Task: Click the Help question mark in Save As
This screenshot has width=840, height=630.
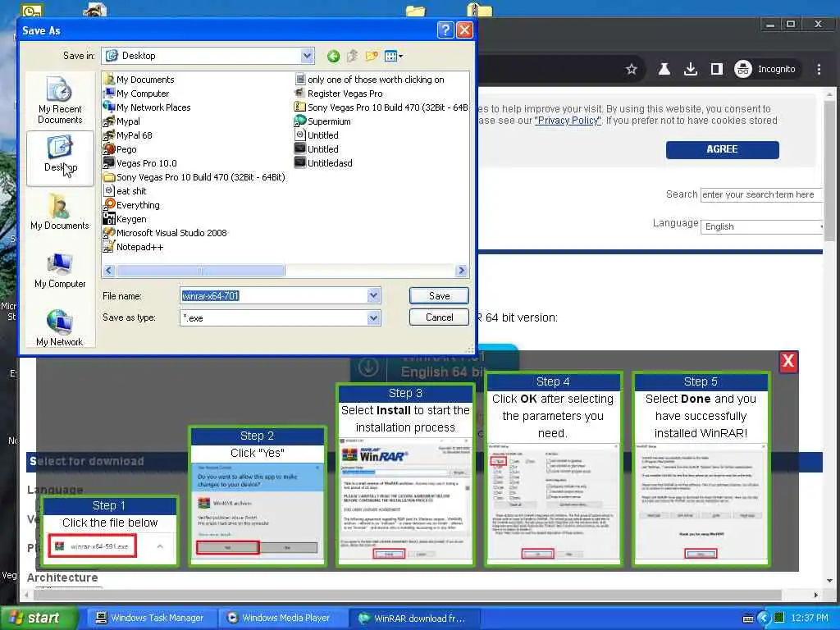Action: tap(445, 30)
